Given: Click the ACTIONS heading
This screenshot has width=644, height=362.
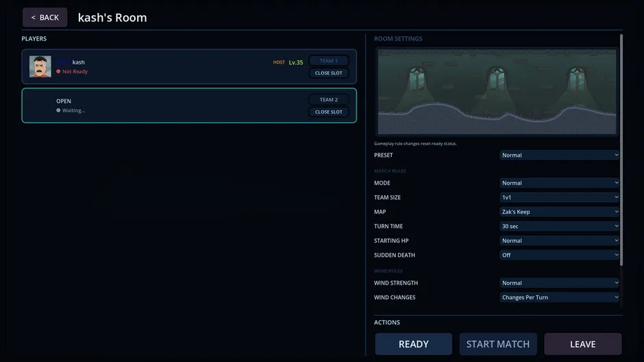Looking at the screenshot, I should pos(387,322).
